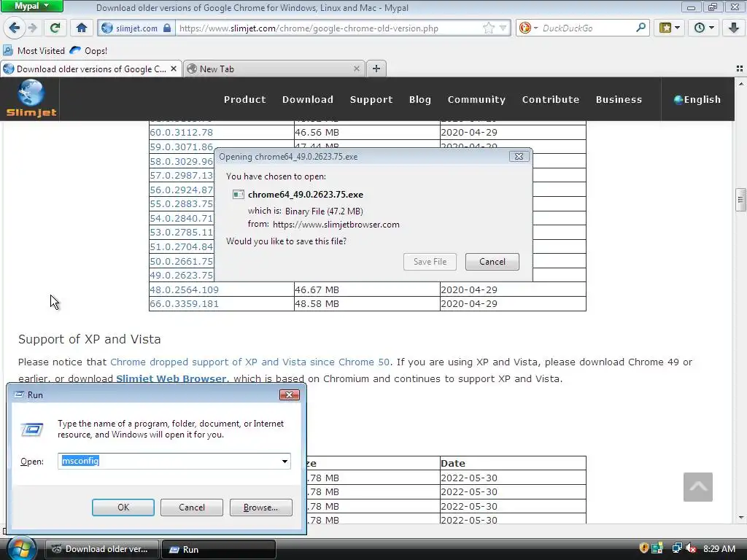Viewport: 747px width, 560px height.
Task: Open the Download menu item
Action: click(308, 99)
